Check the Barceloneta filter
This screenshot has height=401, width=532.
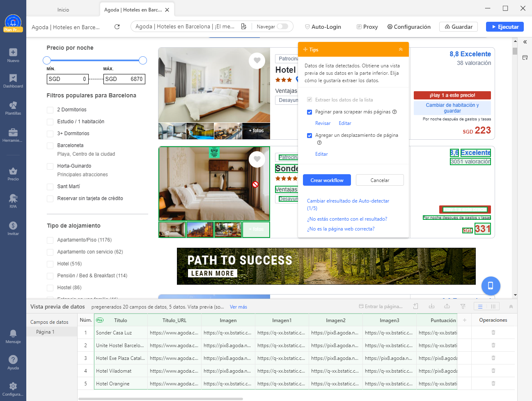point(50,145)
